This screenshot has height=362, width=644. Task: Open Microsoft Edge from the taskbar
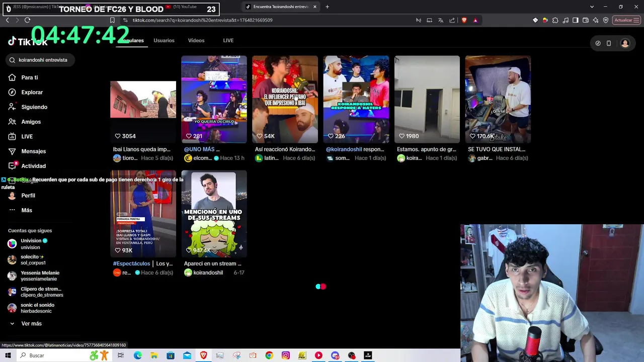tap(137, 355)
